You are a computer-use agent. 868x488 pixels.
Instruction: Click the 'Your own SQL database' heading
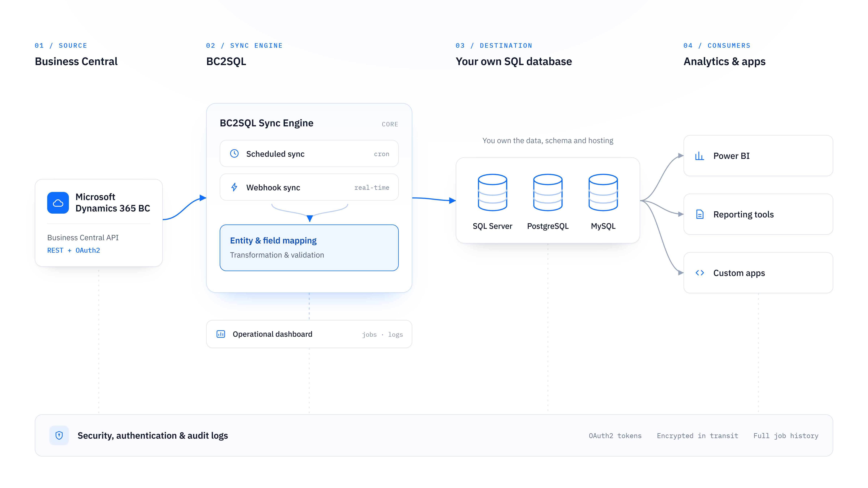coord(514,62)
